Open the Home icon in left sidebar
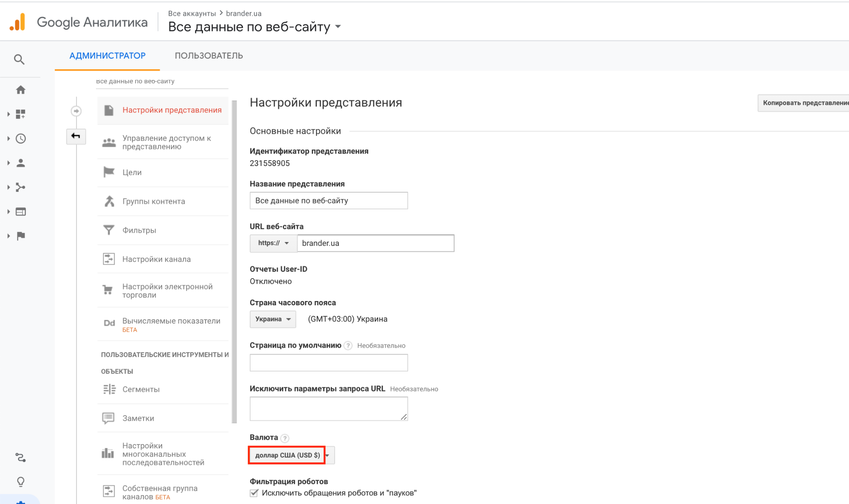 pyautogui.click(x=20, y=90)
